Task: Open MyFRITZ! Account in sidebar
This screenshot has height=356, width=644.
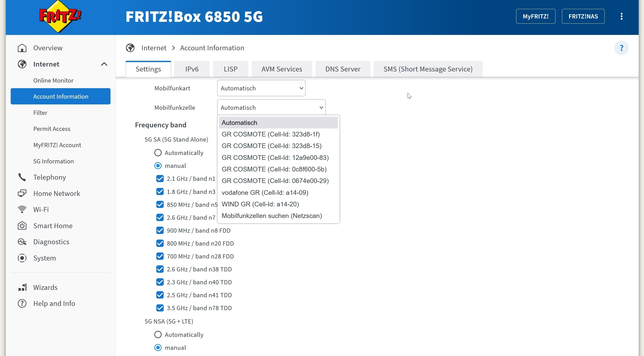Action: [x=60, y=145]
